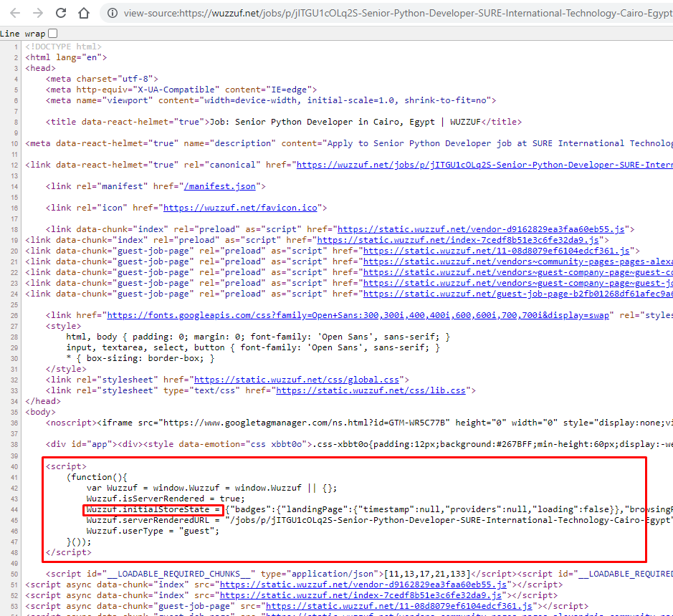
Task: Click the X-UA-Compatible meta tag line
Action: point(181,90)
